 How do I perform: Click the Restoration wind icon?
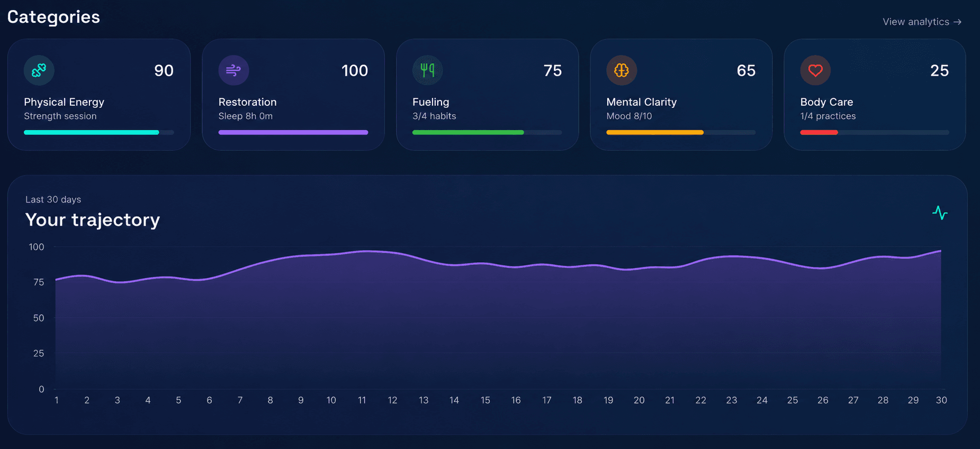(233, 70)
